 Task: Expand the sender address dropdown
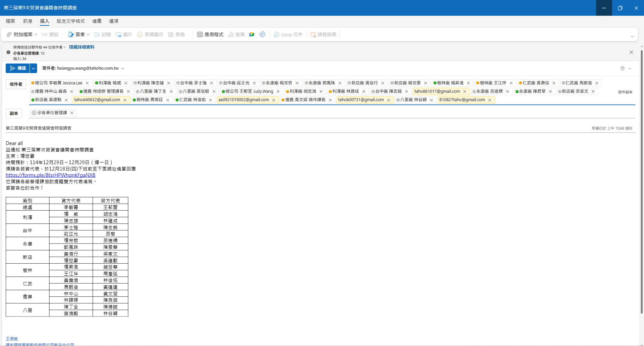123,69
